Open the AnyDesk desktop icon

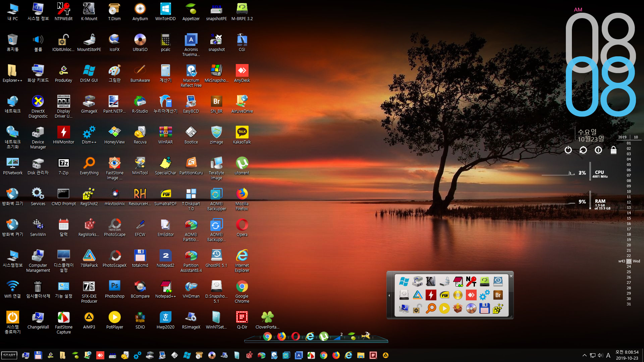(242, 73)
